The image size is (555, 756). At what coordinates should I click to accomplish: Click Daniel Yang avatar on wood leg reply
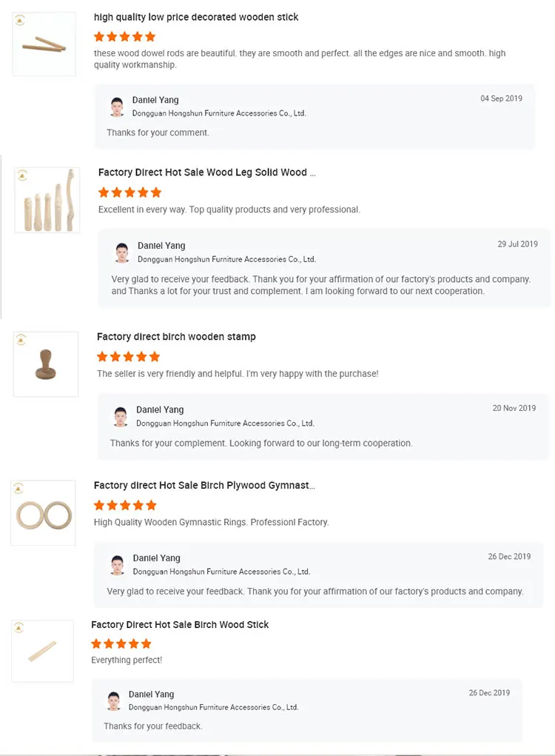pyautogui.click(x=122, y=252)
